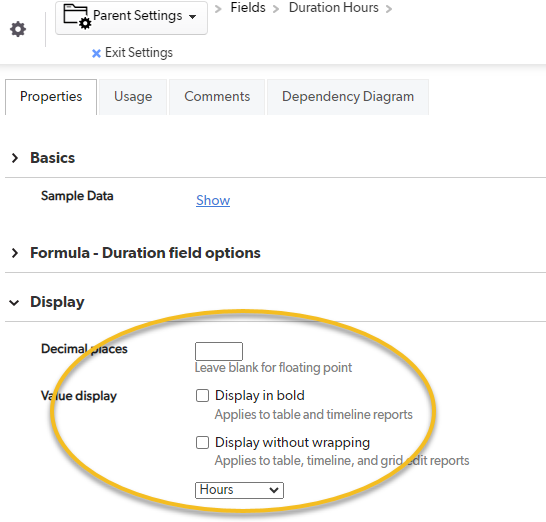Click the breadcrumb arrow after Duration Hours

[x=389, y=9]
